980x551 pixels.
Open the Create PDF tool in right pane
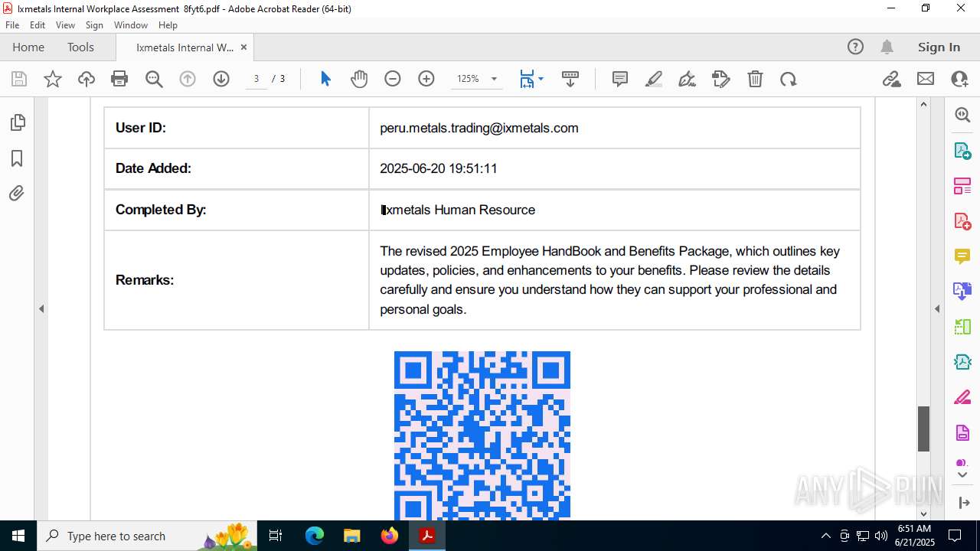(x=962, y=221)
